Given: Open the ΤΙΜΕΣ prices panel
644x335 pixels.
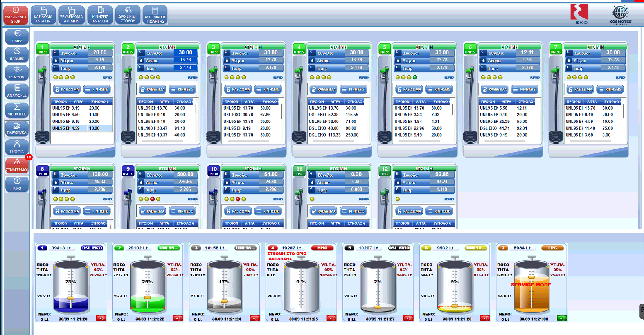Looking at the screenshot, I should (x=17, y=36).
